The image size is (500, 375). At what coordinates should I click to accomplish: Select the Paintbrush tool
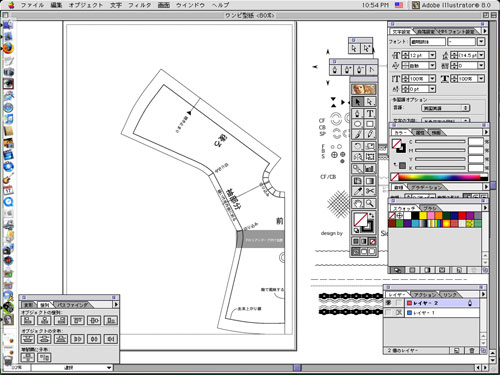(x=358, y=134)
